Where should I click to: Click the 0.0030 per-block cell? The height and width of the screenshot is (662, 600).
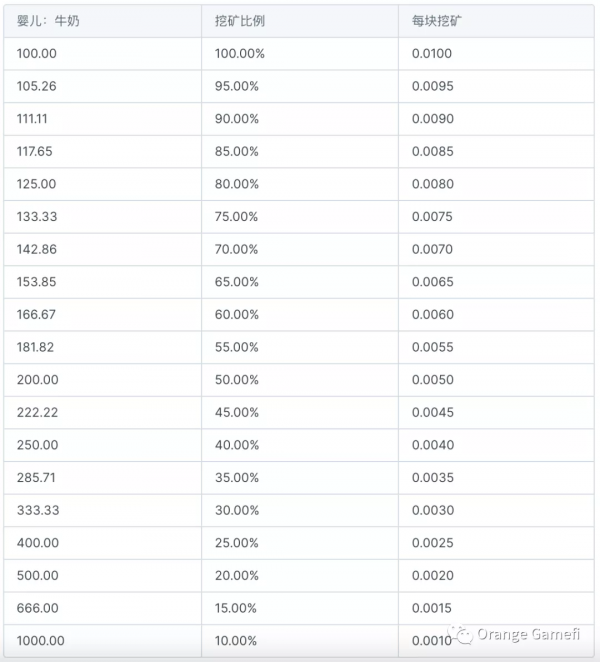433,510
